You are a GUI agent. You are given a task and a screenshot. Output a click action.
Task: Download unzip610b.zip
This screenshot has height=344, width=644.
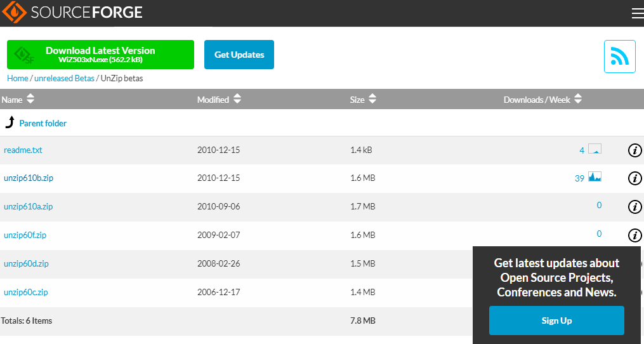coord(29,178)
